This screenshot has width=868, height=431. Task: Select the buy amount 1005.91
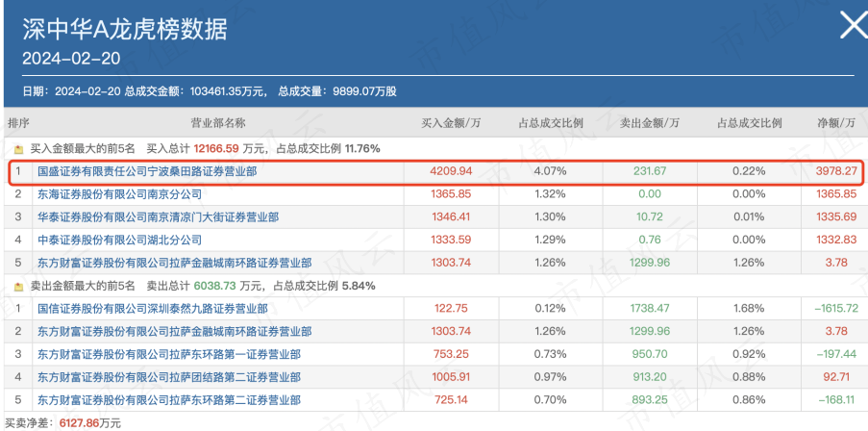click(451, 377)
